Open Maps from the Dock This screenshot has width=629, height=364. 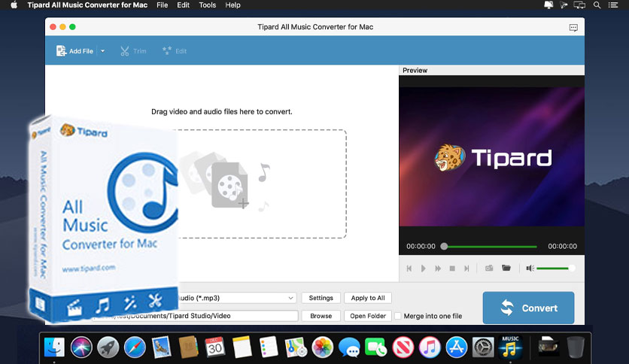(296, 347)
